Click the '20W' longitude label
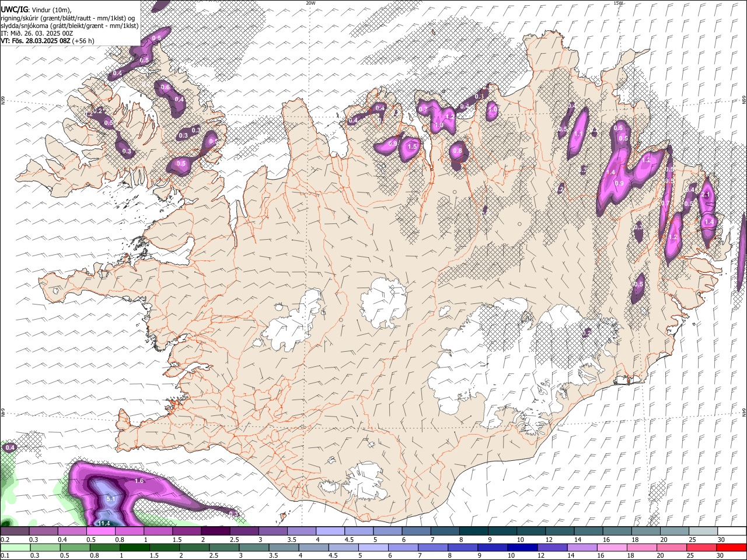747x560 pixels. [310, 3]
